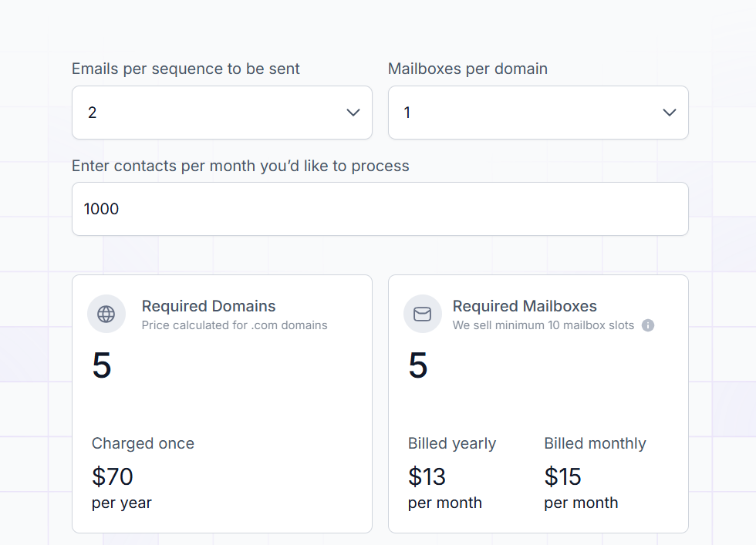Select the Required Domains heading
Viewport: 756px width, 545px height.
[208, 306]
